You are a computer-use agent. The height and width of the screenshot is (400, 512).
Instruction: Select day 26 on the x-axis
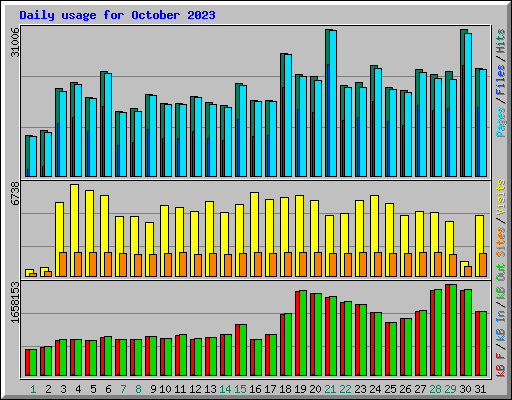(405, 389)
